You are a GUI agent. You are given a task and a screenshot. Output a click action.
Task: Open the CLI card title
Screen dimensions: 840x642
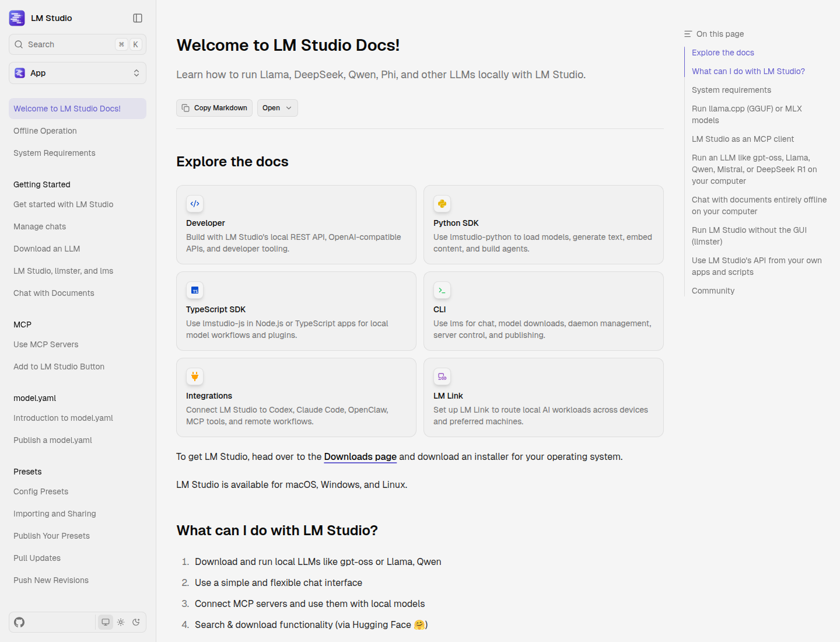pyautogui.click(x=439, y=309)
